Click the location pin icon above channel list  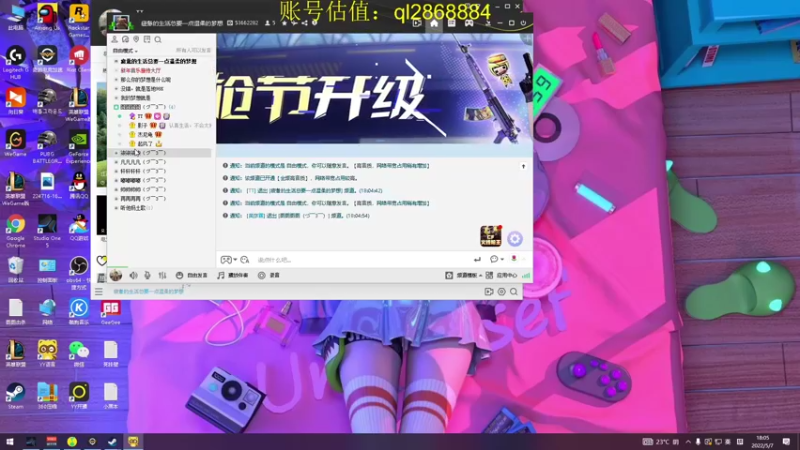pyautogui.click(x=136, y=39)
